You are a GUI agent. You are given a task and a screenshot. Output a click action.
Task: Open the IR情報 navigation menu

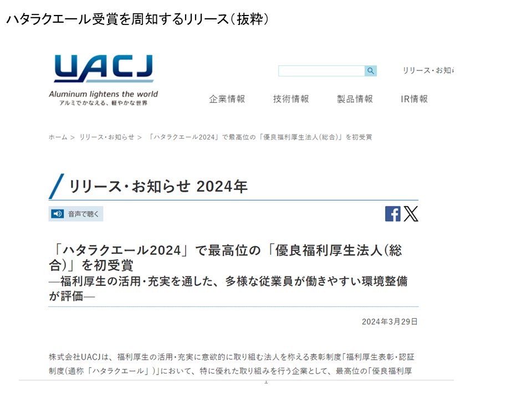[x=414, y=99]
